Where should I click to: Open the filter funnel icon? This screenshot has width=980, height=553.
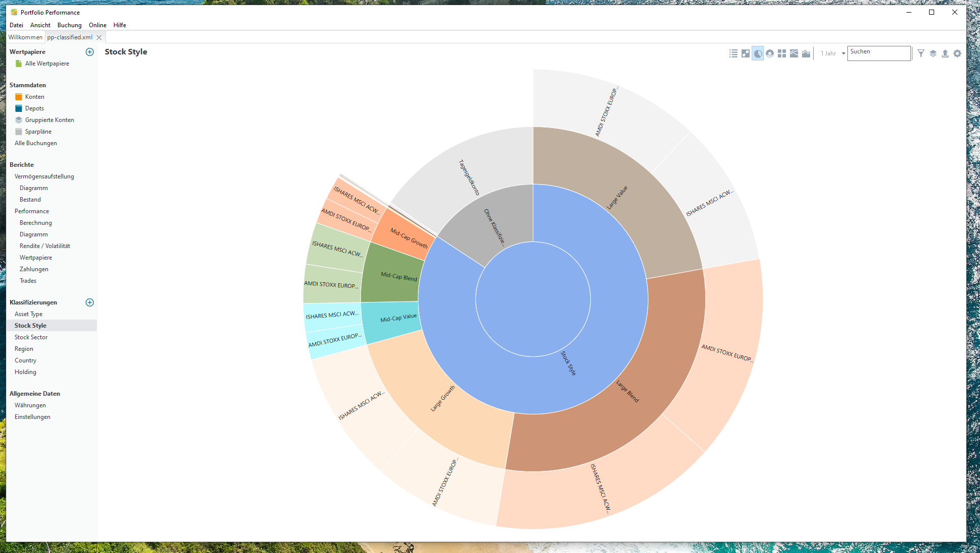(921, 53)
